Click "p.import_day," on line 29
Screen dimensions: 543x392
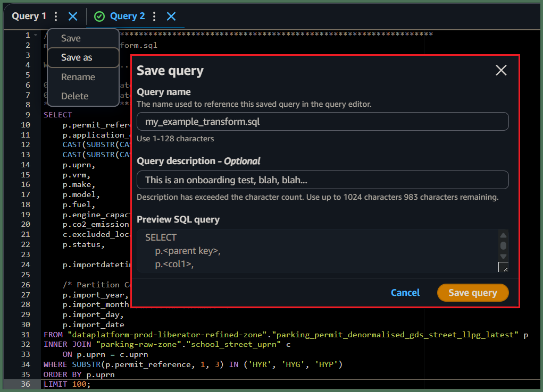93,314
